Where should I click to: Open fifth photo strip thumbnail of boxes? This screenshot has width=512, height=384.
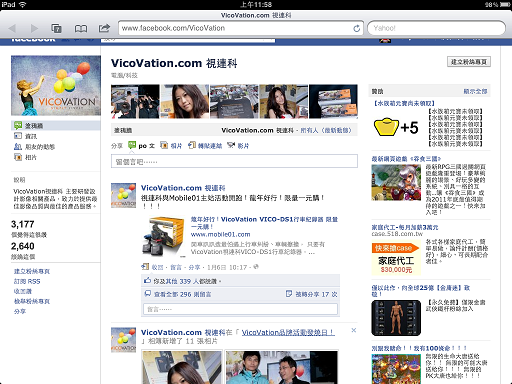[x=333, y=101]
